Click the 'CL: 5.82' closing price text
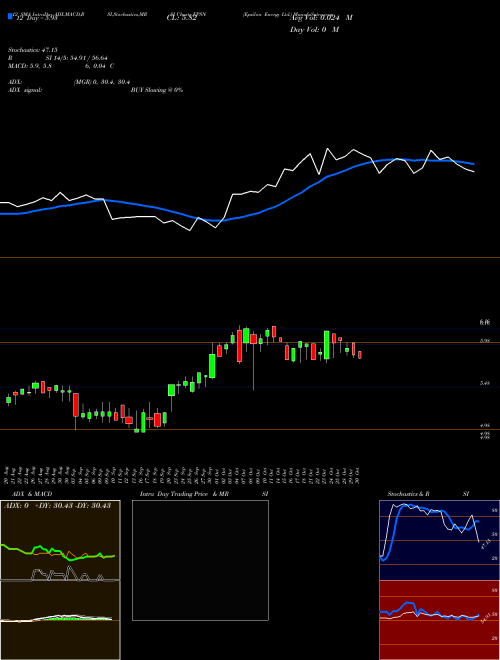This screenshot has width=500, height=660. (x=181, y=18)
